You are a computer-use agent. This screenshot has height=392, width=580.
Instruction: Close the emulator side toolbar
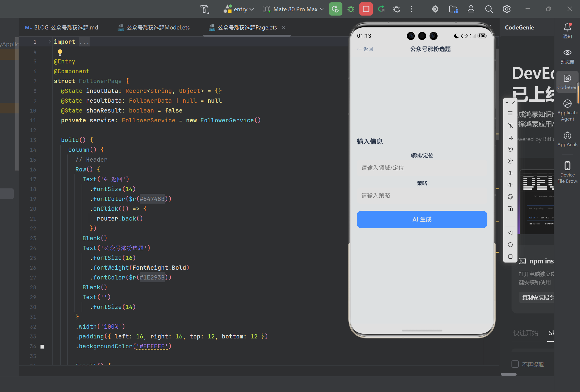pyautogui.click(x=514, y=102)
